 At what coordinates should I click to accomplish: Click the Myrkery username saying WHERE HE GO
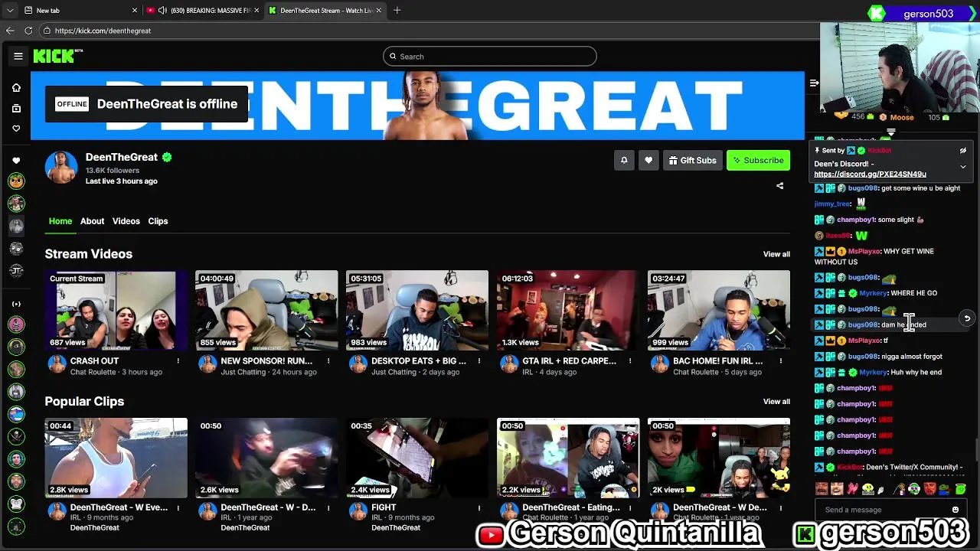click(872, 293)
